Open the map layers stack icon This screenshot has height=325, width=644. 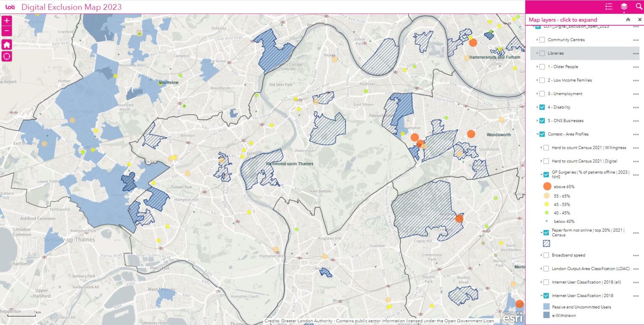pyautogui.click(x=624, y=7)
